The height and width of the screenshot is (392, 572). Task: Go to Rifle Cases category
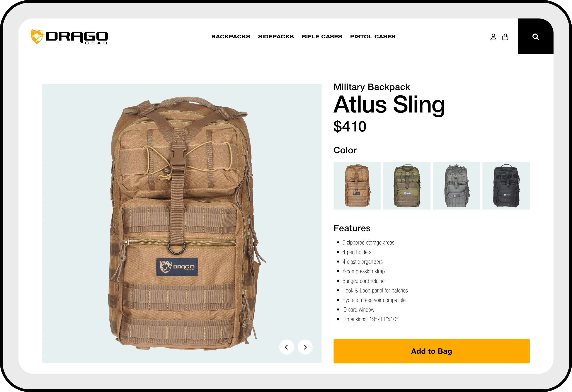coord(322,36)
